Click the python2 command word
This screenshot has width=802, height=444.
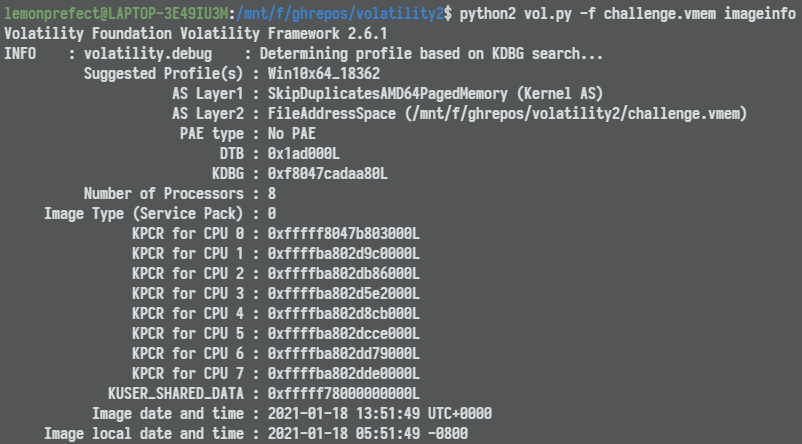(x=487, y=12)
